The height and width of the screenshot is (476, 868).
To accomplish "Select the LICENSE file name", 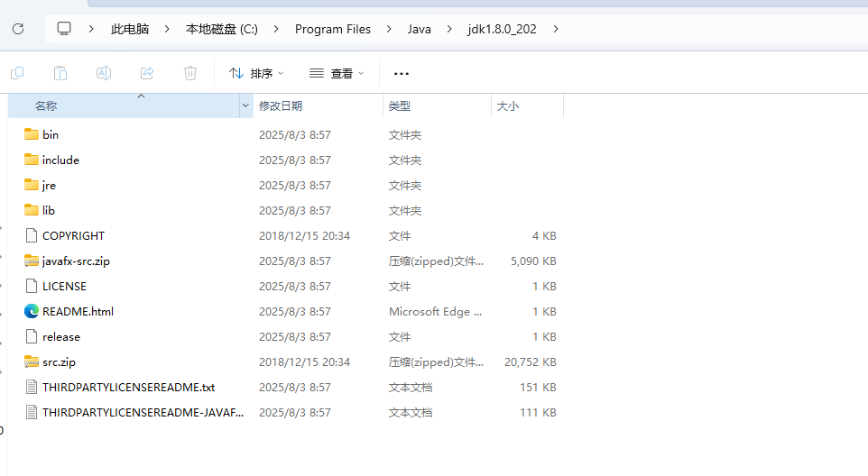I will point(64,287).
